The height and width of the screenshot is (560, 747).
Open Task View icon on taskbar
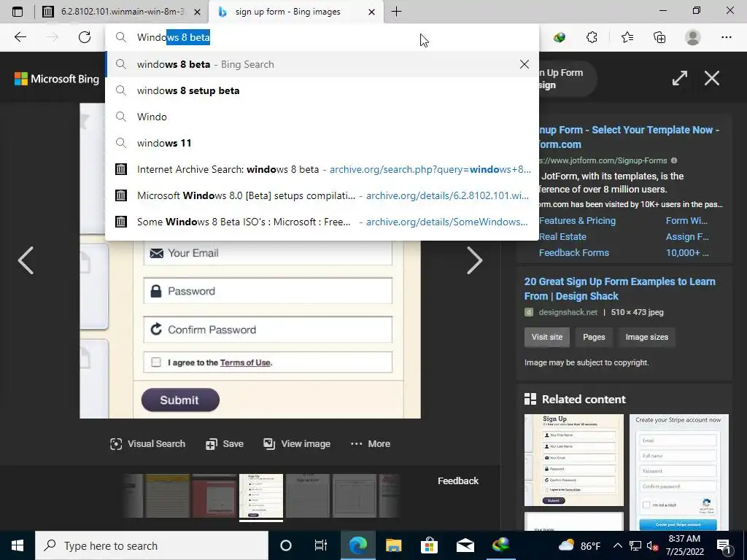321,545
